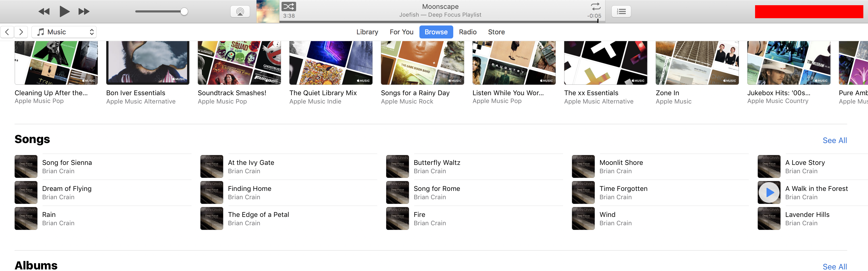Play A Walk in the Forest
This screenshot has width=868, height=271.
(769, 192)
